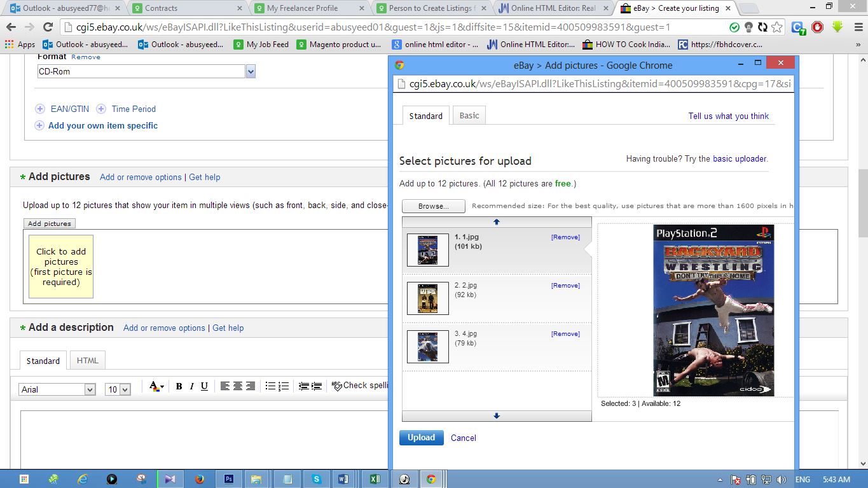The height and width of the screenshot is (488, 868).
Task: Click the blue C extension icon with the 7 badge
Action: [x=798, y=27]
